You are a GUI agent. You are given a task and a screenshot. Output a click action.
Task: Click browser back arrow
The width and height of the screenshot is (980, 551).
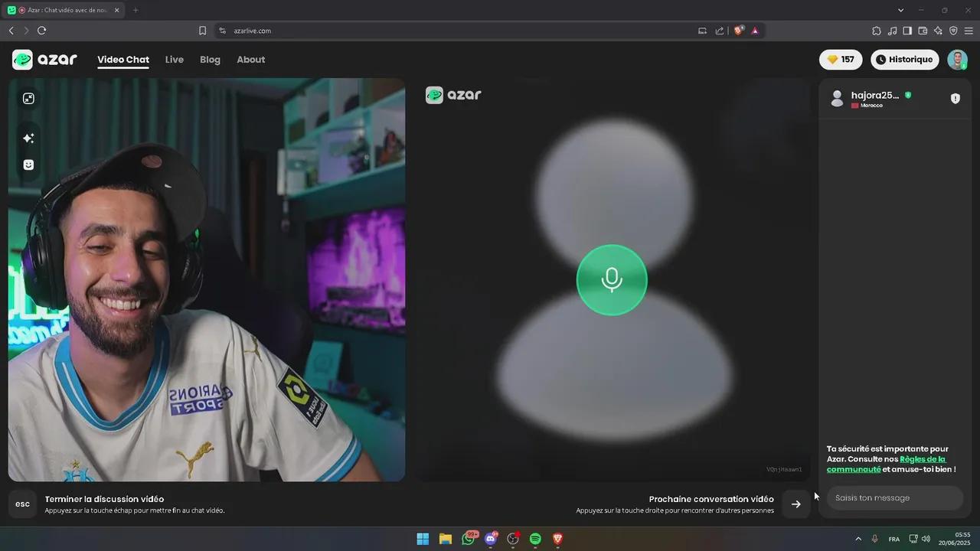[11, 31]
